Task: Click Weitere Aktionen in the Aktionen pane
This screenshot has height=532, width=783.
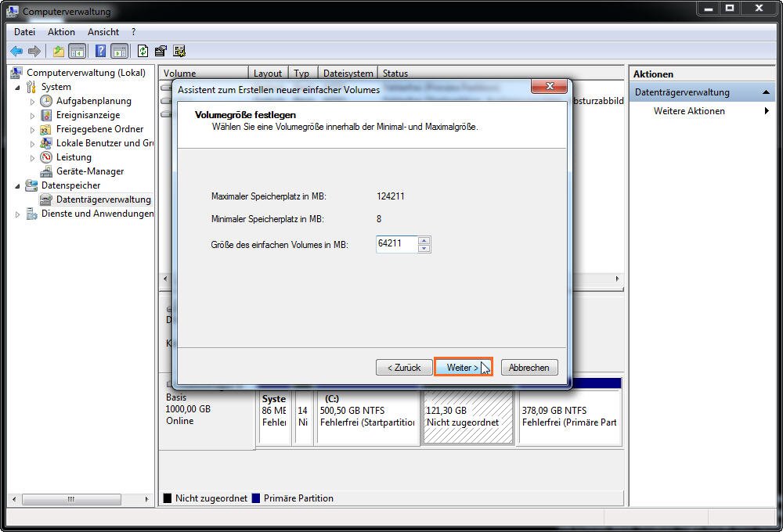Action: [x=689, y=111]
